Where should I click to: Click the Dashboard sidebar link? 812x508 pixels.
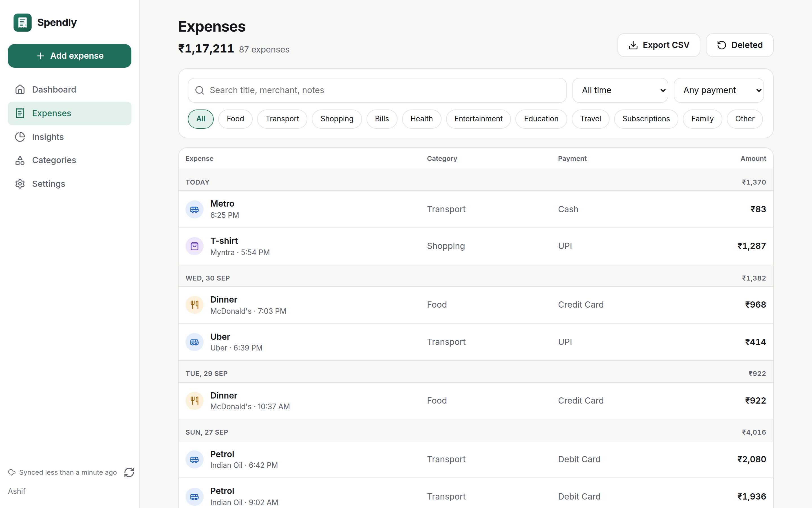(69, 89)
